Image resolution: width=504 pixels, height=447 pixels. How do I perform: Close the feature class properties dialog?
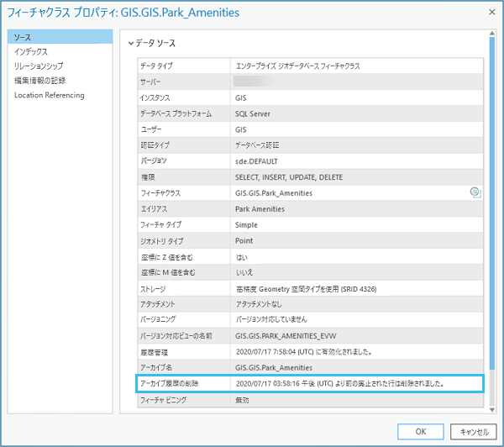(490, 13)
